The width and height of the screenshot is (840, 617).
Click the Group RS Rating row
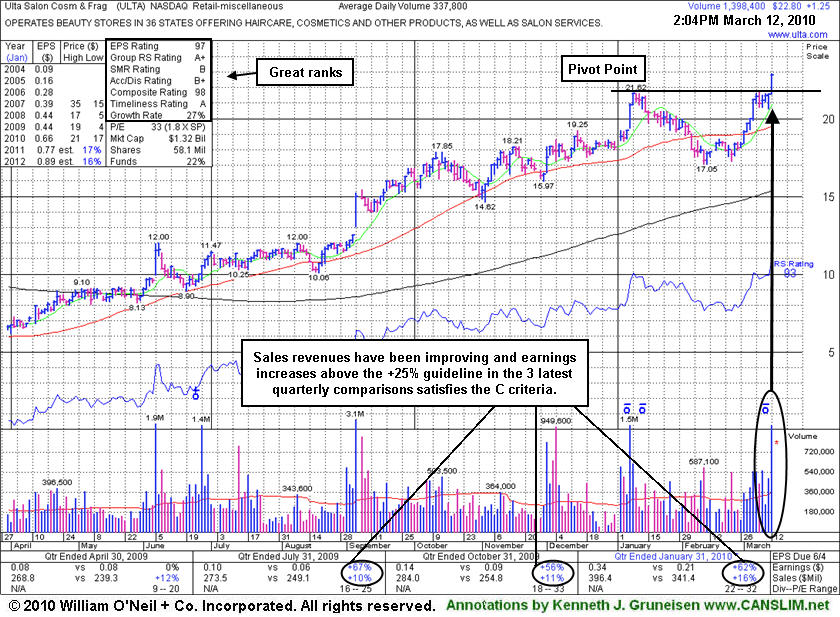click(x=158, y=58)
